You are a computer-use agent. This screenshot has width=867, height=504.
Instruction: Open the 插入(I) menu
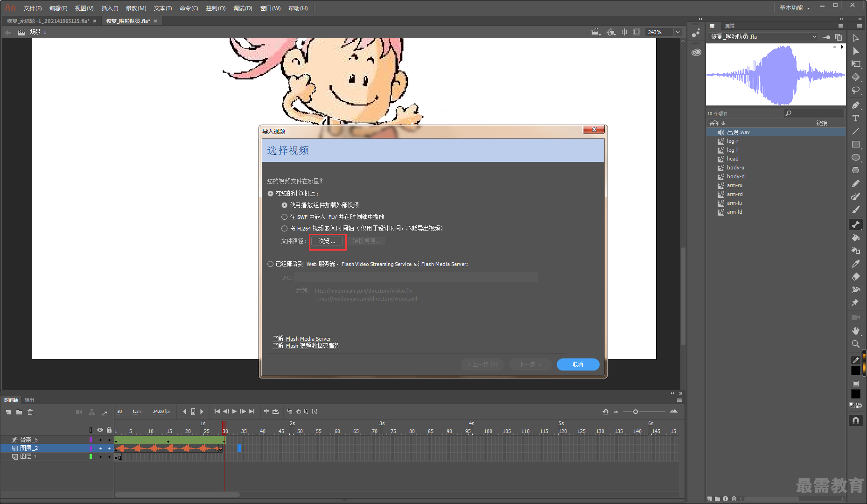pos(110,8)
